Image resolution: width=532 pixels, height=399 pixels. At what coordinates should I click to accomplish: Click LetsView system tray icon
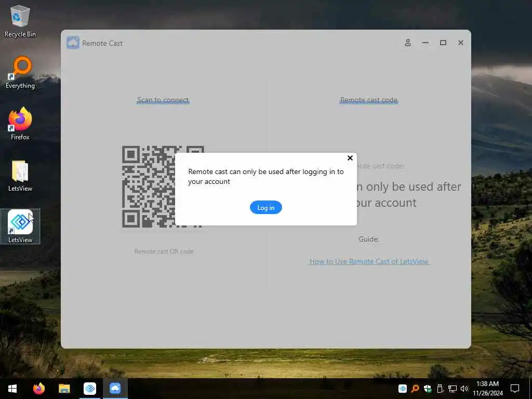pos(403,389)
